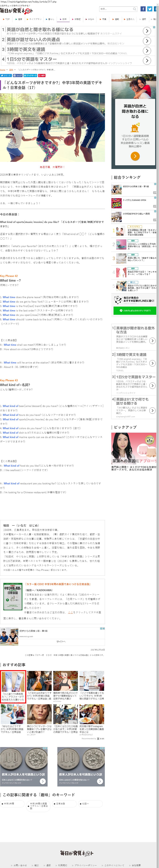Open ranking 3 article 医師に聞いた食後すぐ寝る
This screenshot has height=868, width=159.
pyautogui.click(x=142, y=259)
